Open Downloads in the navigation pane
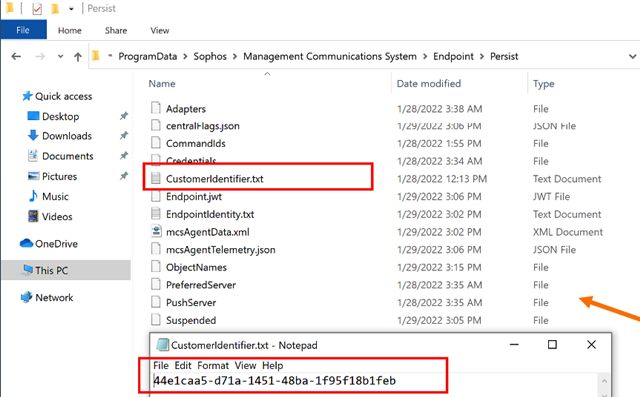Viewport: 640px width, 397px height. 67,136
